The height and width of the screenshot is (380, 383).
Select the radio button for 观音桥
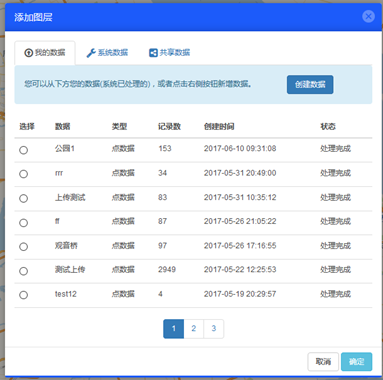pyautogui.click(x=23, y=247)
